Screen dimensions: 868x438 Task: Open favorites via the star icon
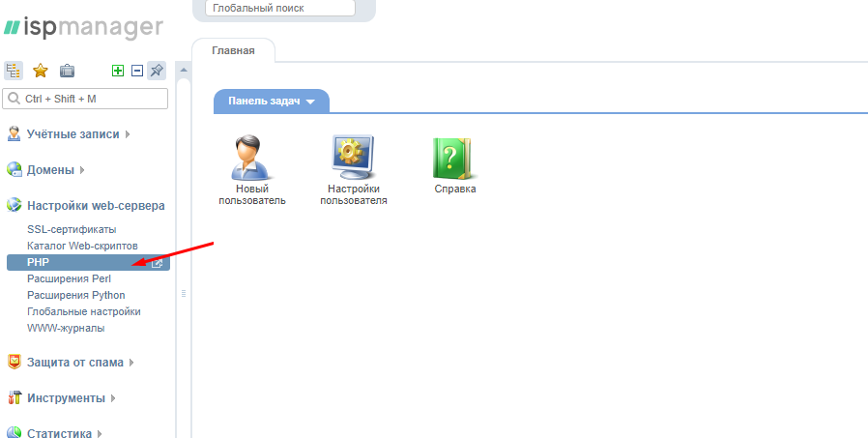point(41,71)
